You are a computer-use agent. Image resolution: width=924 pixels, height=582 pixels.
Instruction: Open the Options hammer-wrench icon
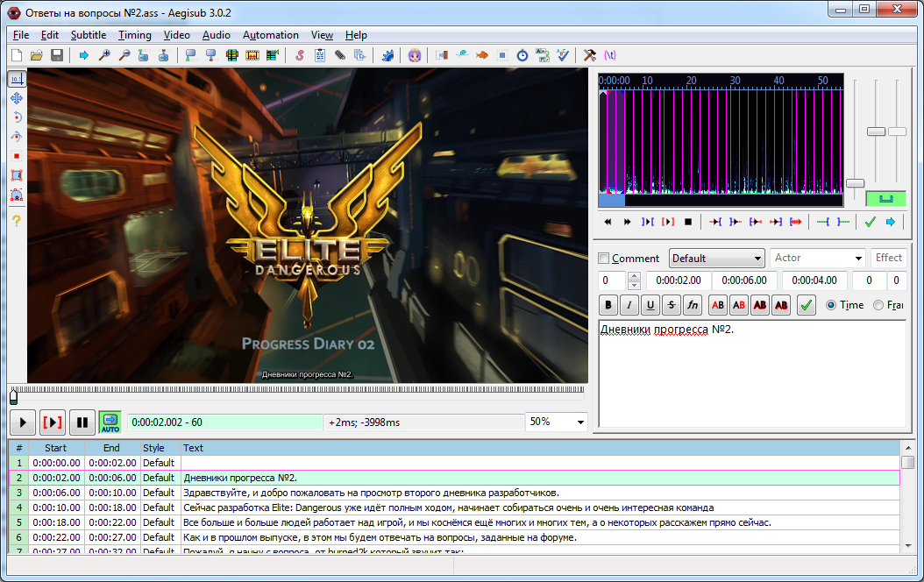pos(589,55)
